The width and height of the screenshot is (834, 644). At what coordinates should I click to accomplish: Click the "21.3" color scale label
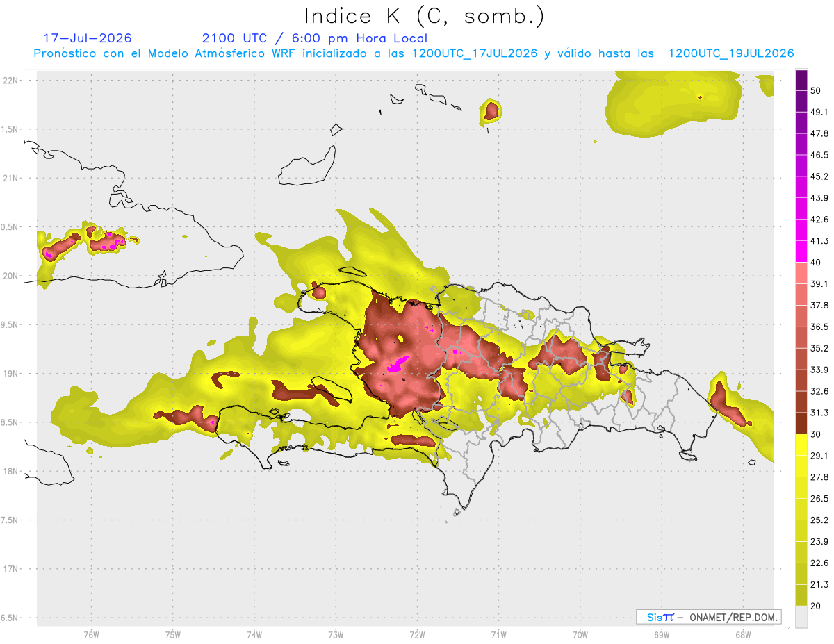(x=820, y=584)
